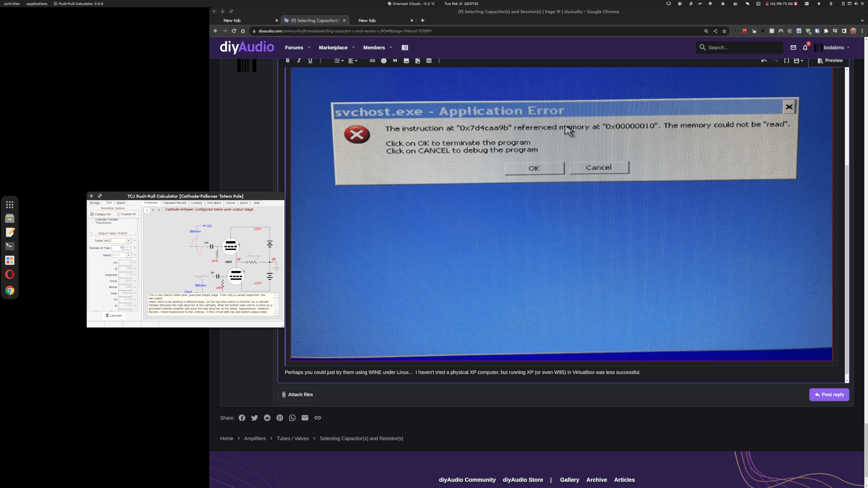Bookmark this page with Chrome star

tap(724, 31)
